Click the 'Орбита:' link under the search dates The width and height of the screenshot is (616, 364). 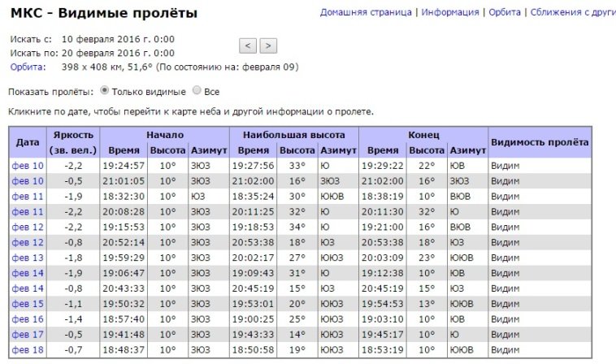(28, 67)
